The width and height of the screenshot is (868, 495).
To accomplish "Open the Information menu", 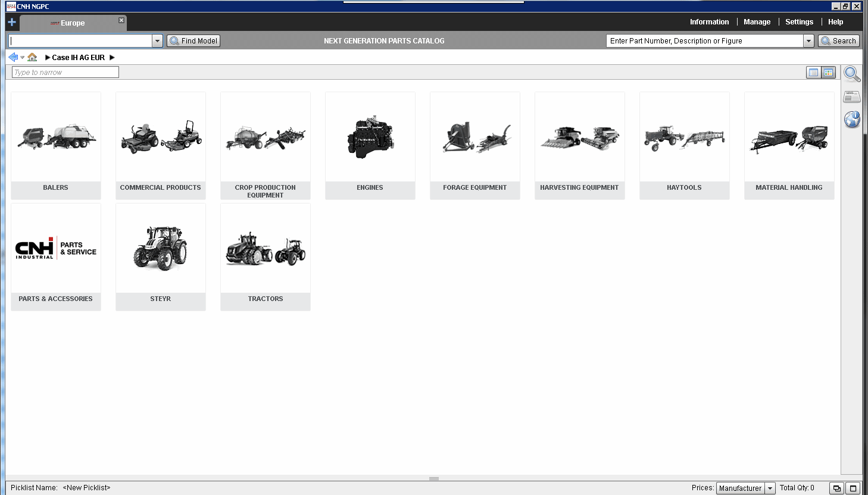I will 709,22.
